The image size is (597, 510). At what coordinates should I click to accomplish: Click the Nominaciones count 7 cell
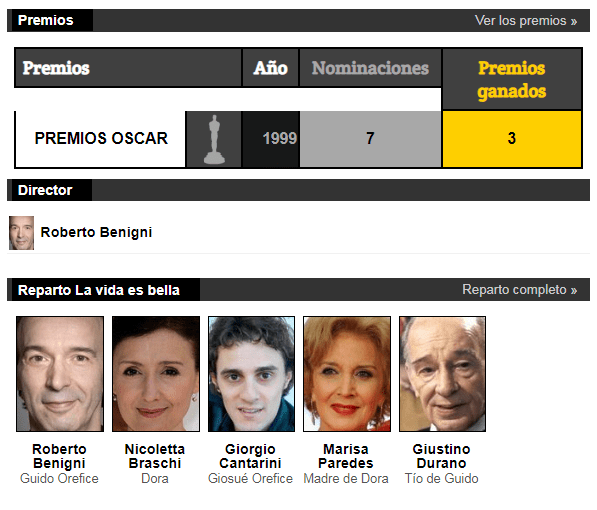[370, 139]
